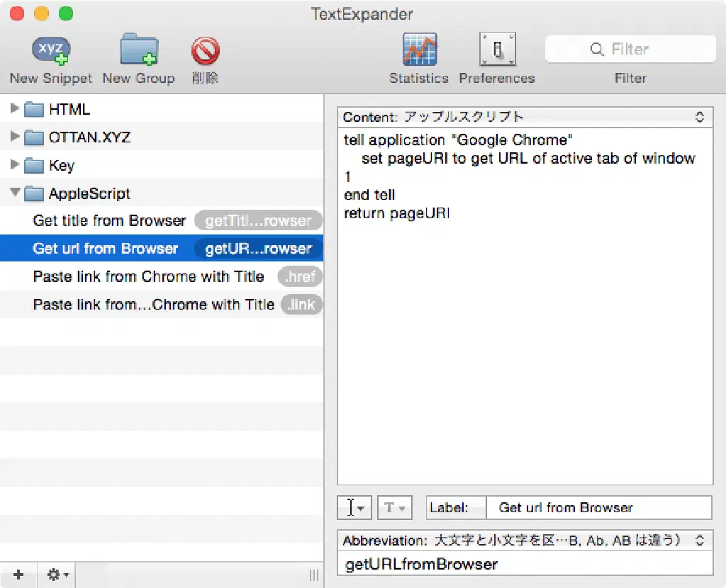Open the Abbreviation case sensitivity dropdown
The height and width of the screenshot is (588, 726).
pyautogui.click(x=525, y=541)
